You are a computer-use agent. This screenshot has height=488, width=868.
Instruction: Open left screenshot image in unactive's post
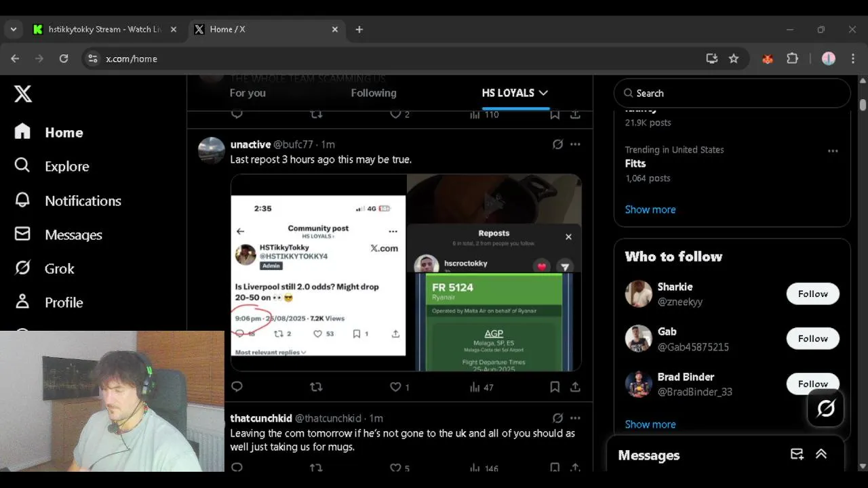pos(318,272)
